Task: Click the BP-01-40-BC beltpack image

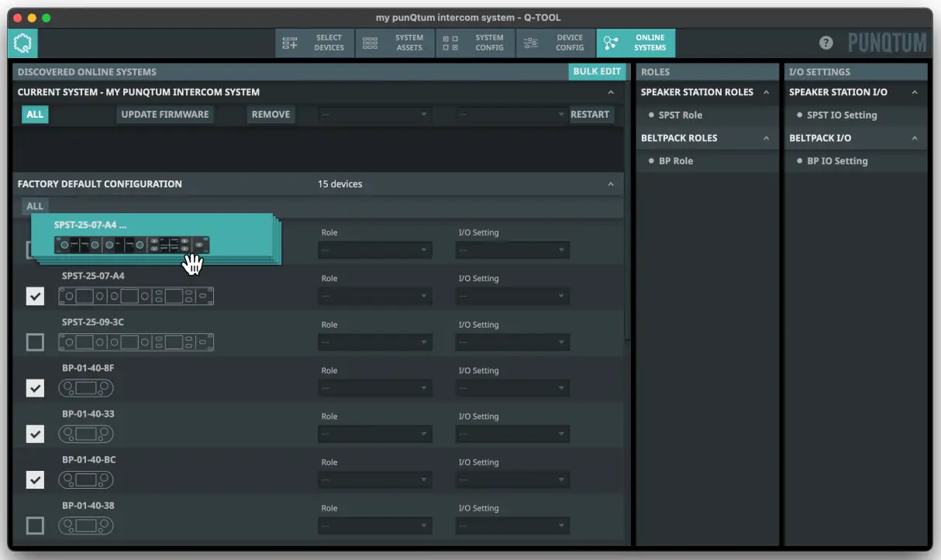Action: coord(85,480)
